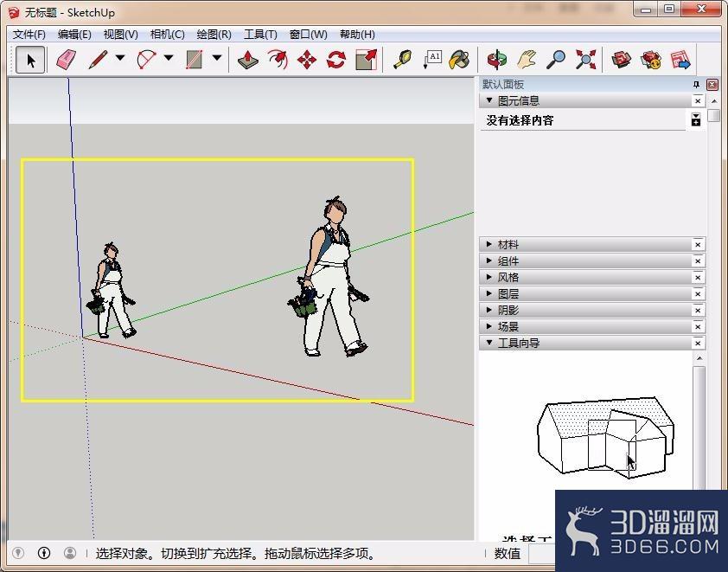Screen dimensions: 728x572
Task: Select the Text label tool
Action: point(432,60)
